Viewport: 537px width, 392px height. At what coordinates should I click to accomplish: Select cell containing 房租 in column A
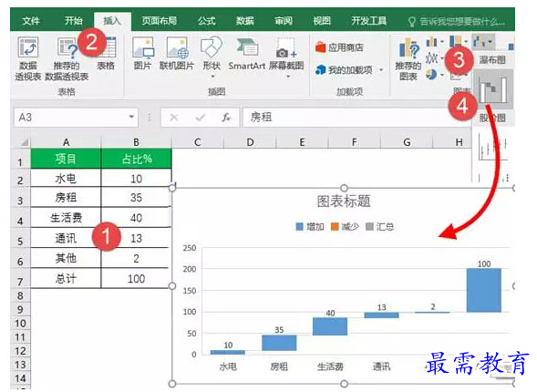click(66, 198)
